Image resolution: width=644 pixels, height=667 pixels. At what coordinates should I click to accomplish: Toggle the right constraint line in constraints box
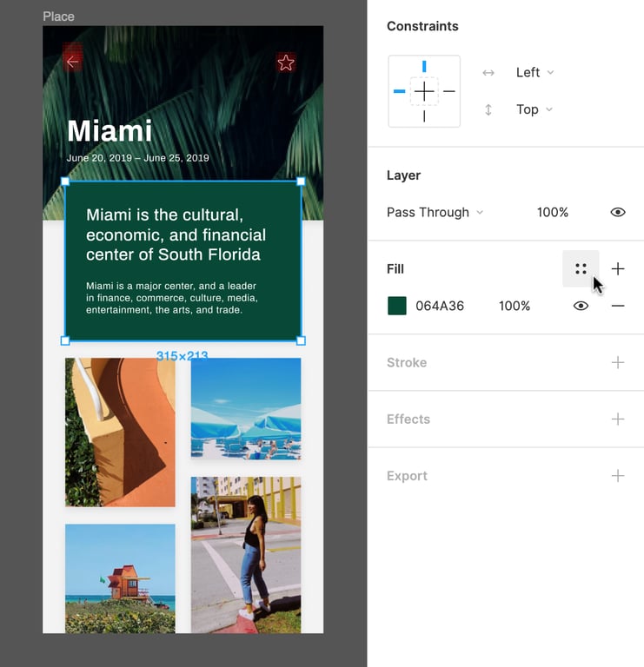449,91
